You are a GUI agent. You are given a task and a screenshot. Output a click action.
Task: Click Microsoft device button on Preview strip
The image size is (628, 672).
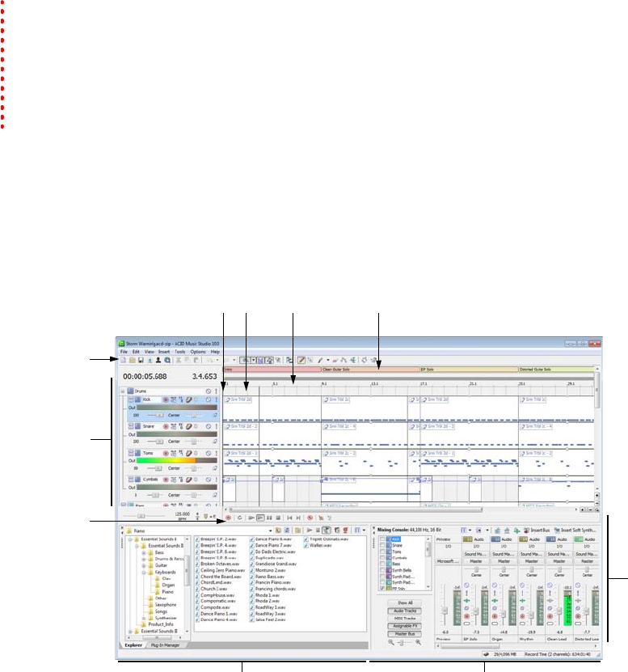[448, 561]
